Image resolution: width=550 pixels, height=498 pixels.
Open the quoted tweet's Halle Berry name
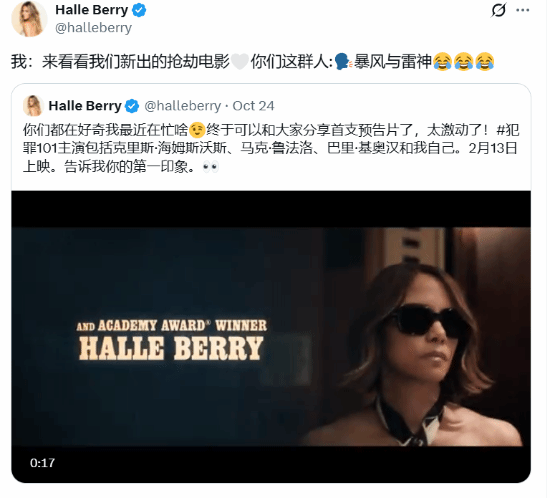pyautogui.click(x=85, y=106)
